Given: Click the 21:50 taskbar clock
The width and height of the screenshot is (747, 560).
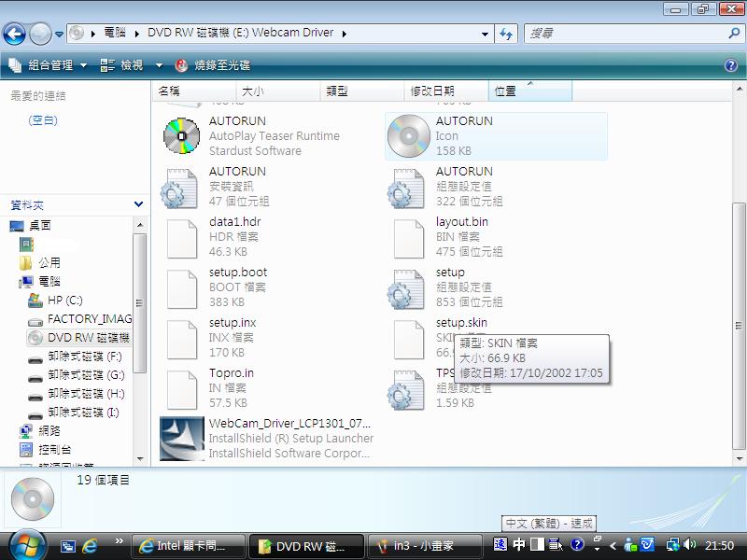Looking at the screenshot, I should click(x=719, y=545).
